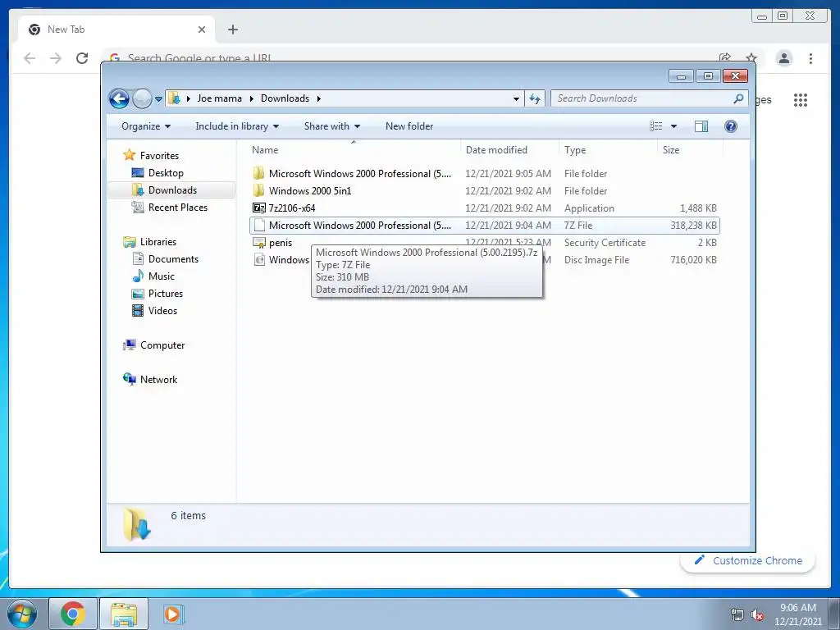The image size is (840, 630).
Task: Click the Explorer forward arrow button
Action: tap(142, 98)
